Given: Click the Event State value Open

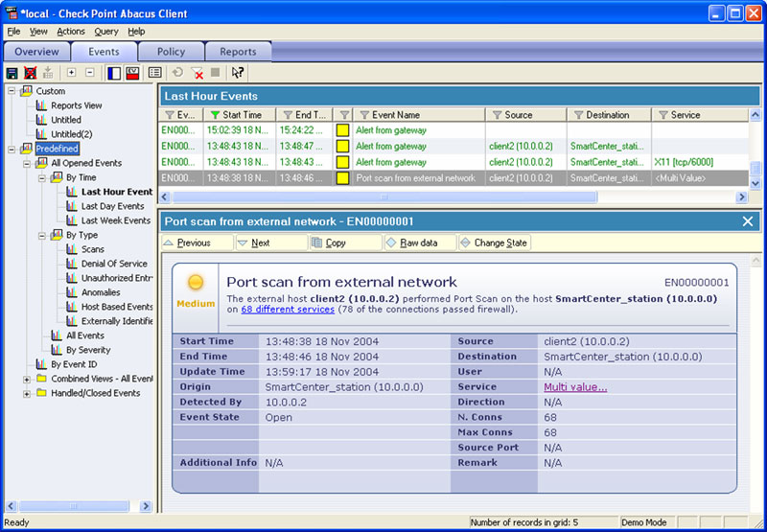Looking at the screenshot, I should coord(279,418).
